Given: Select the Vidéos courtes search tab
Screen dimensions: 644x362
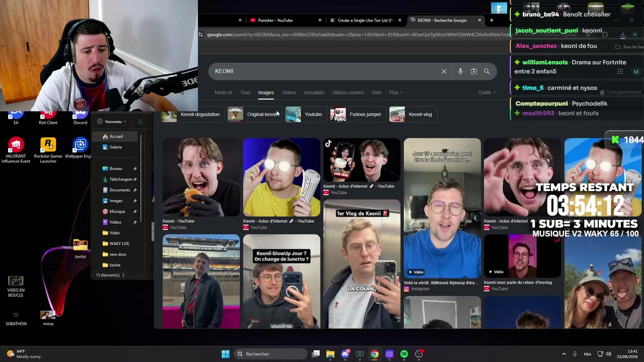Looking at the screenshot, I should [x=348, y=93].
